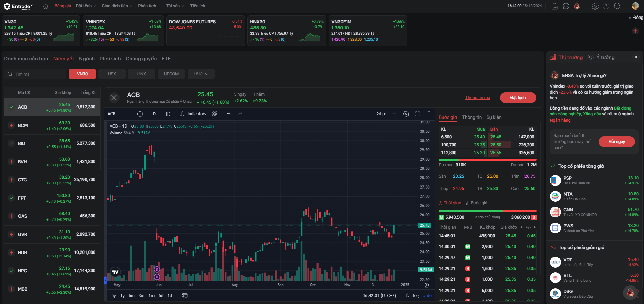
Task: Expand the Lô lẻ dropdown
Action: pyautogui.click(x=201, y=74)
